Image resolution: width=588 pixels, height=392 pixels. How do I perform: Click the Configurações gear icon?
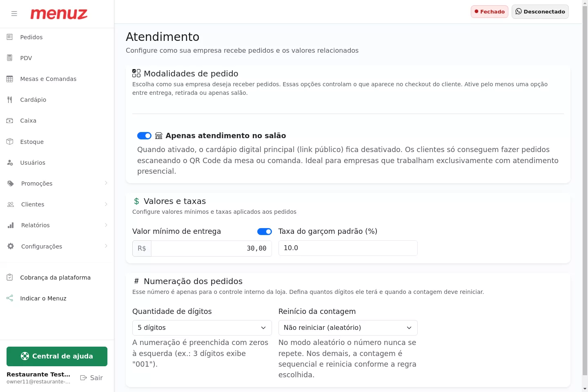[x=11, y=246]
